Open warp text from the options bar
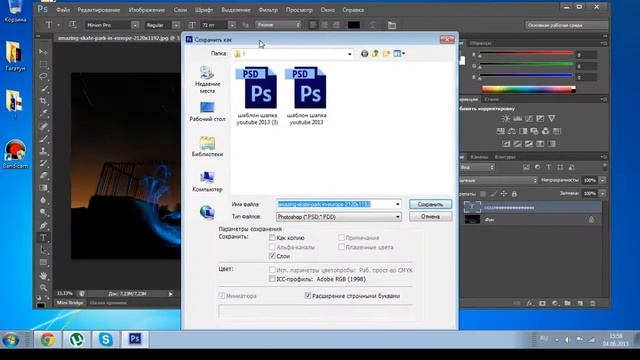The image size is (640, 360). pos(372,25)
